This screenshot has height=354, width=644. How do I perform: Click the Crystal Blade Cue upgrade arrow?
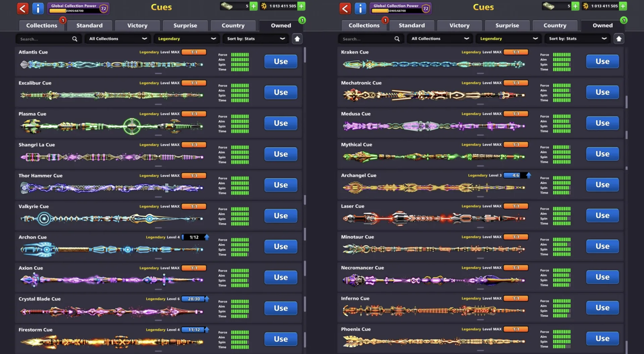click(207, 299)
